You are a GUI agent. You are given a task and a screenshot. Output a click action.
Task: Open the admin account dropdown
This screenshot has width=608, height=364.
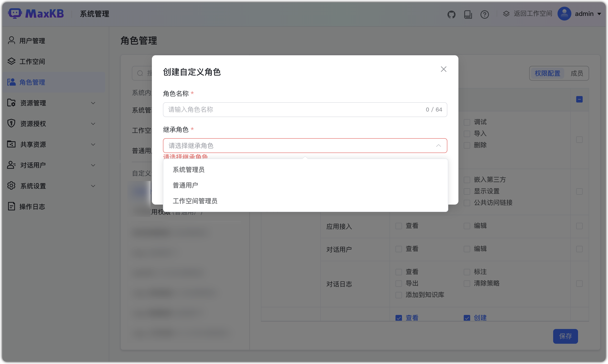(x=586, y=14)
